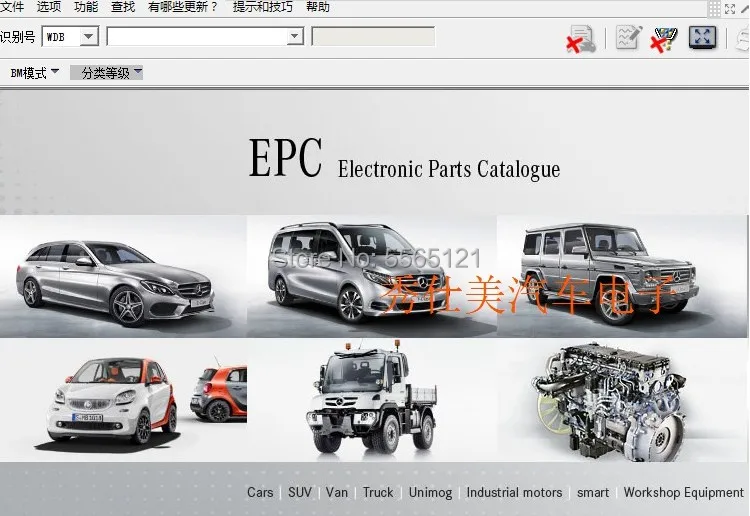
Task: Click the G-Class SUV picture
Action: tap(622, 276)
